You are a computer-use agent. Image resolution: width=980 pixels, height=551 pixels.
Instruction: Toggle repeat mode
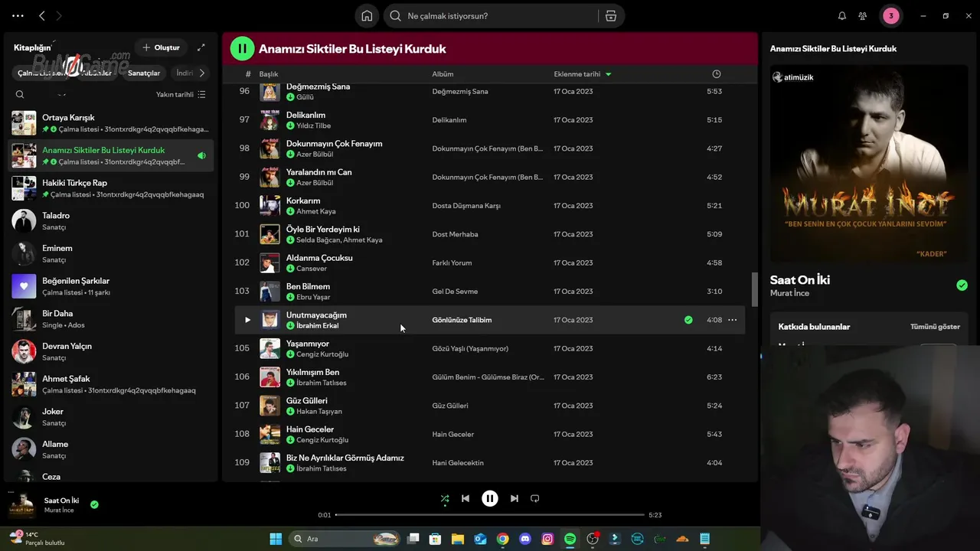click(535, 498)
